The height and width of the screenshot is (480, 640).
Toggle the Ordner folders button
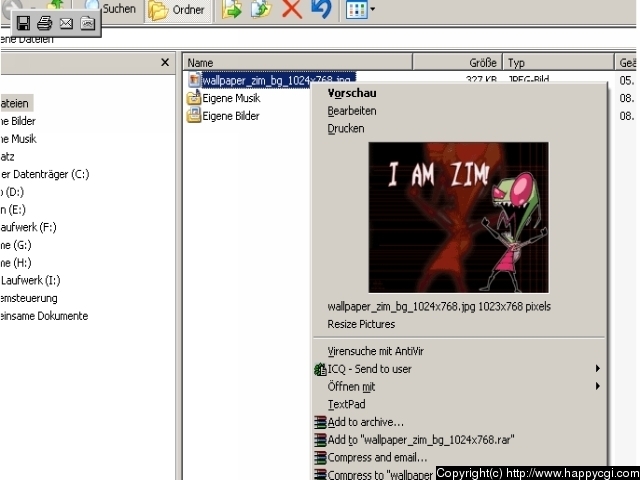(x=178, y=10)
